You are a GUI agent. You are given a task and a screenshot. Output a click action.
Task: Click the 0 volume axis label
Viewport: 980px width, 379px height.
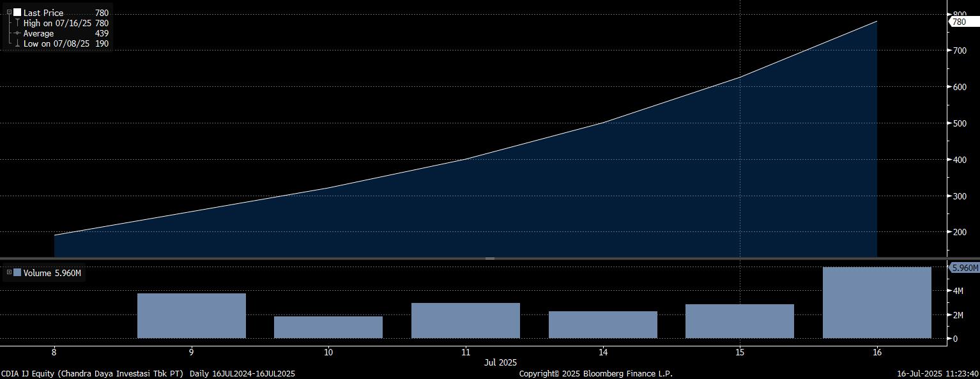point(955,339)
